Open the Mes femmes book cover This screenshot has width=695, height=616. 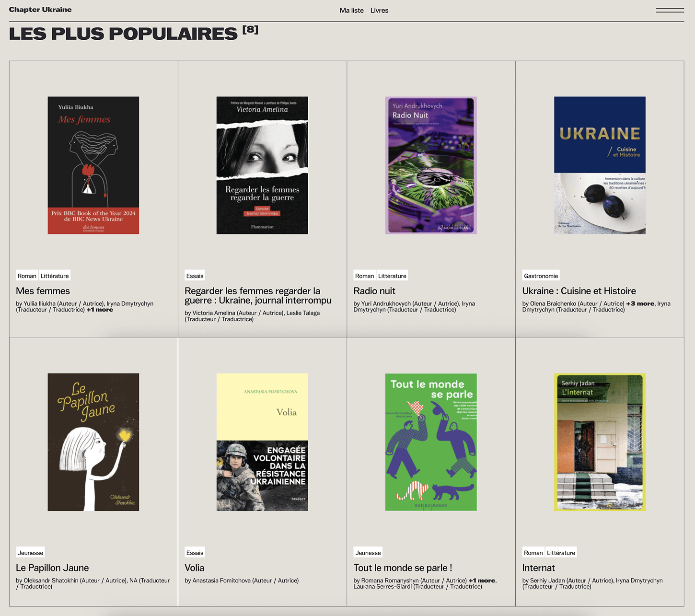click(x=93, y=165)
